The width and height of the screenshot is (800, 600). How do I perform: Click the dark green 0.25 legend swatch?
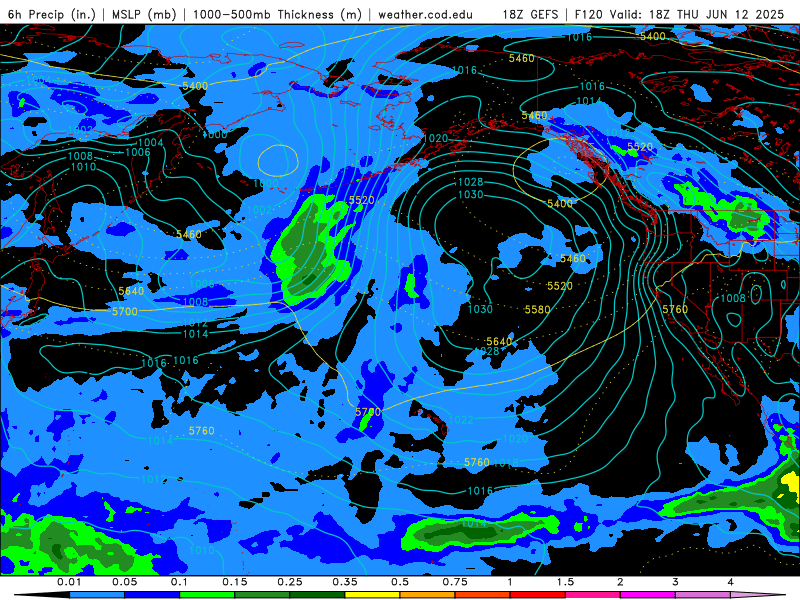(x=317, y=595)
